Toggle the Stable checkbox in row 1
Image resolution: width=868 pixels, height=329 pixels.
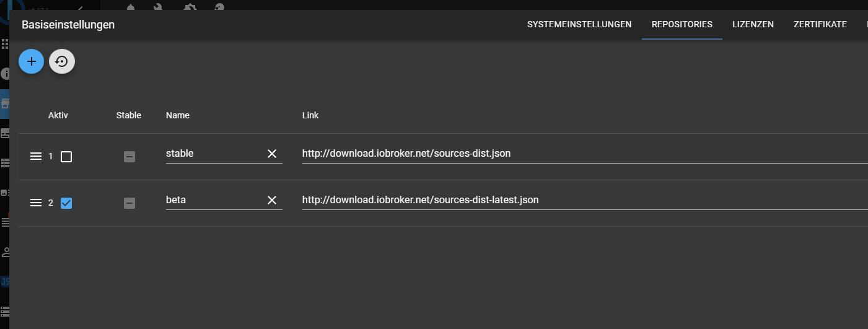click(129, 157)
